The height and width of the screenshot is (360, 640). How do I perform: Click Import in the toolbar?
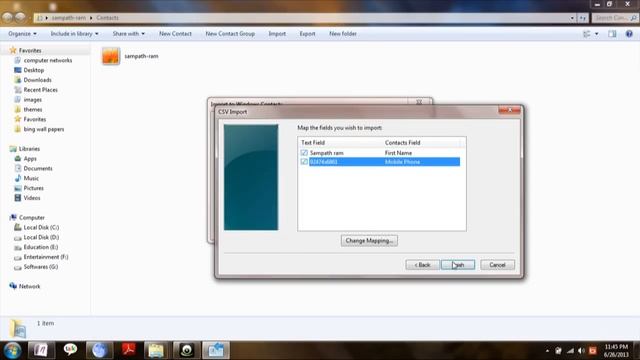pos(277,33)
